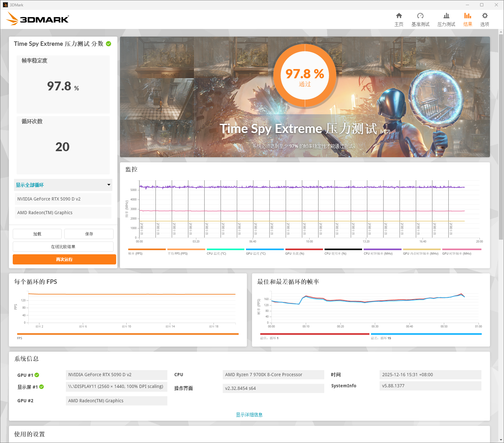Open the 主页 home tab
504x443 pixels.
399,20
